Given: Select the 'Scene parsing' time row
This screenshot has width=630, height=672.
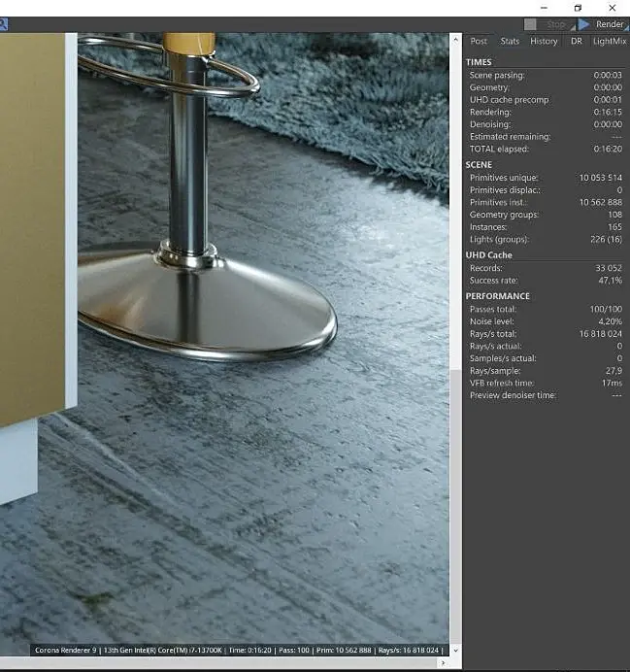Looking at the screenshot, I should (546, 75).
